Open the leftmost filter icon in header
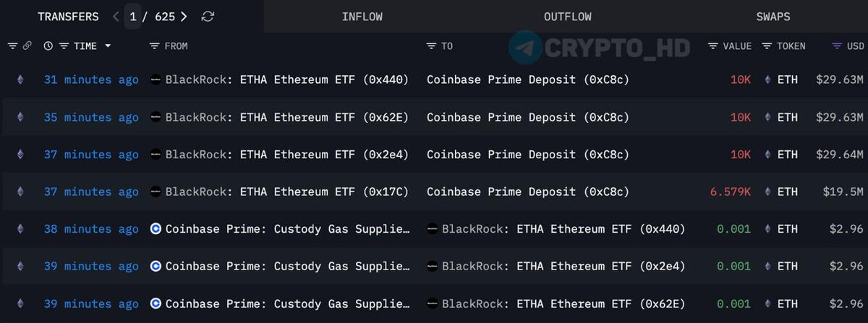This screenshot has width=868, height=323. coord(12,46)
